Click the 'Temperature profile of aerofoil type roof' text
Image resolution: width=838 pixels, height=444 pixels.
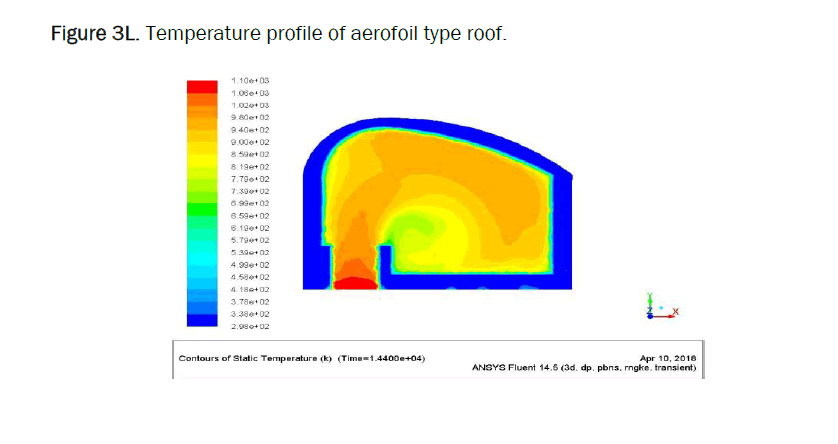[328, 35]
